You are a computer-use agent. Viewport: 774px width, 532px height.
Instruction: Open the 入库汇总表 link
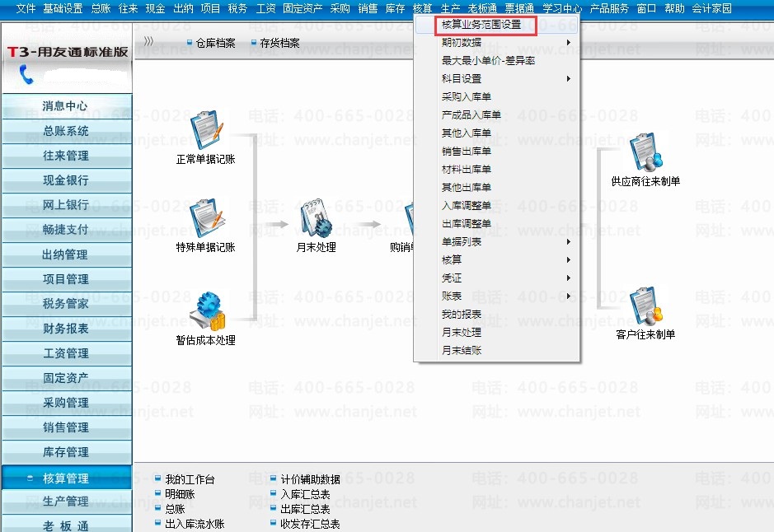305,494
